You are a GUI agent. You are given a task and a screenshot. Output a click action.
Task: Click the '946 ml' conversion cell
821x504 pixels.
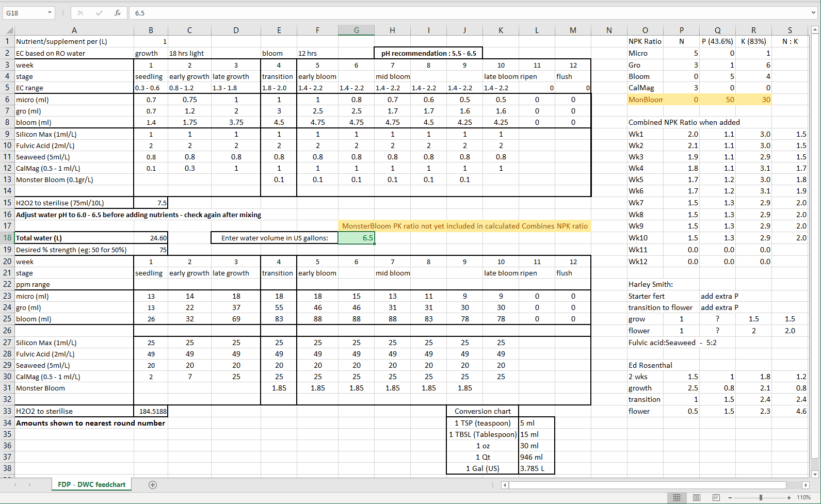coord(537,457)
